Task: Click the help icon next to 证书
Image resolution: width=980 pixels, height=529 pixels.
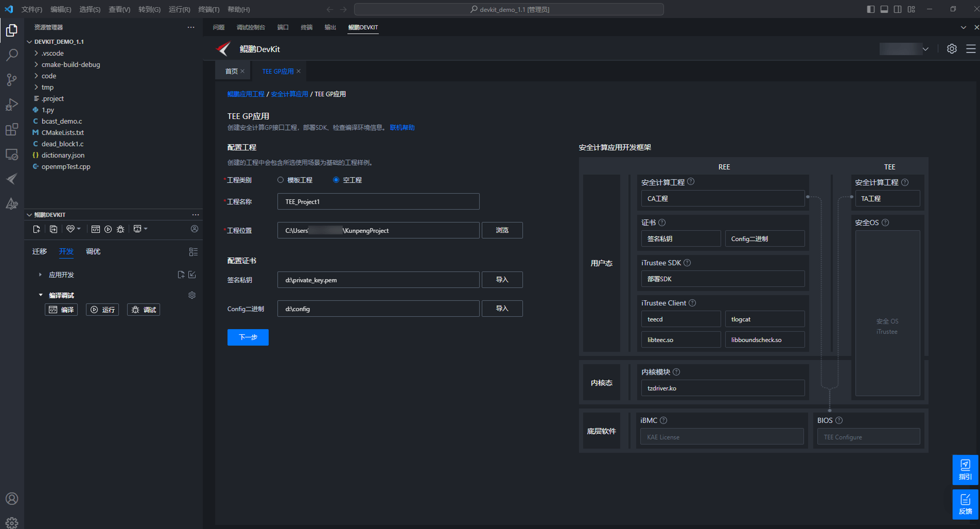Action: pyautogui.click(x=662, y=222)
